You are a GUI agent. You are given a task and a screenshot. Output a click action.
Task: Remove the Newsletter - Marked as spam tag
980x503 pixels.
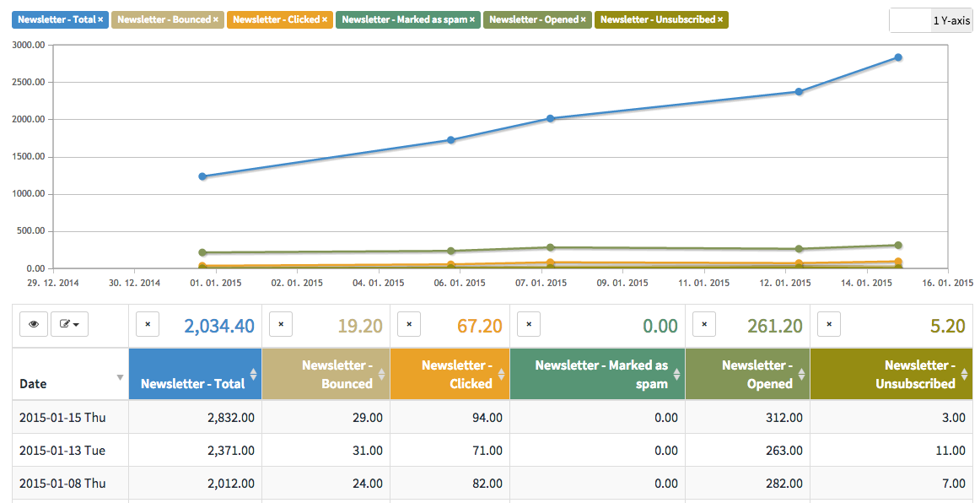pos(472,20)
